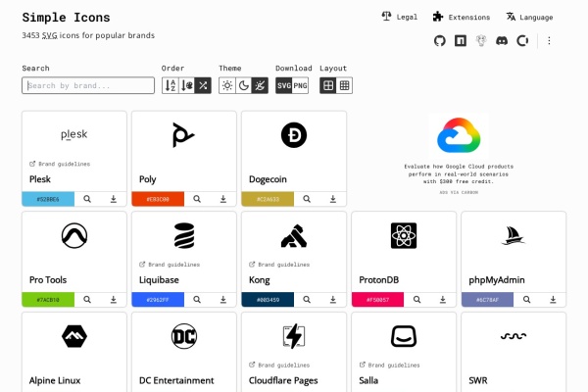The width and height of the screenshot is (588, 392).
Task: Open Liquibase Brand guidelines link
Action: tap(170, 265)
